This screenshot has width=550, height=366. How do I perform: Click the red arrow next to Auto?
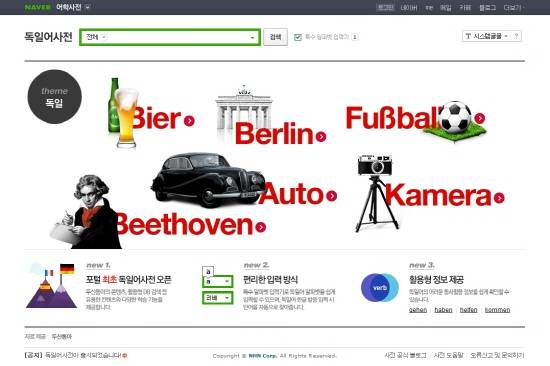[331, 195]
